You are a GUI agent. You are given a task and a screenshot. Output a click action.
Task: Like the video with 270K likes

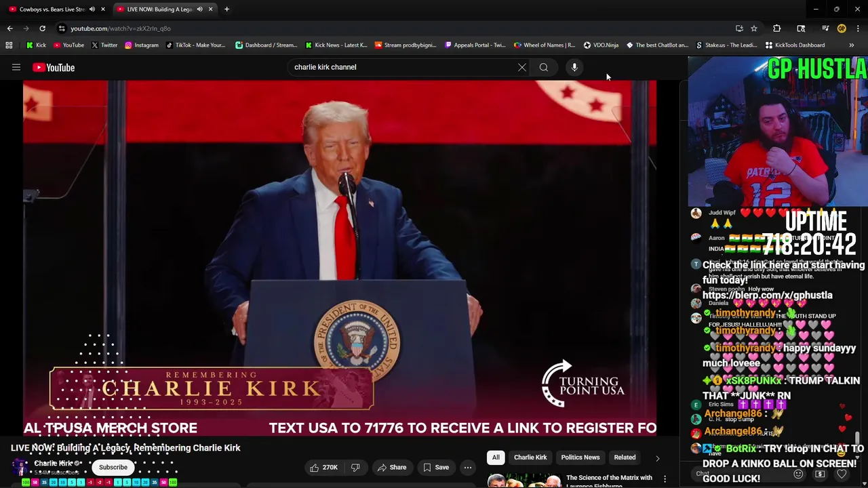(x=324, y=467)
